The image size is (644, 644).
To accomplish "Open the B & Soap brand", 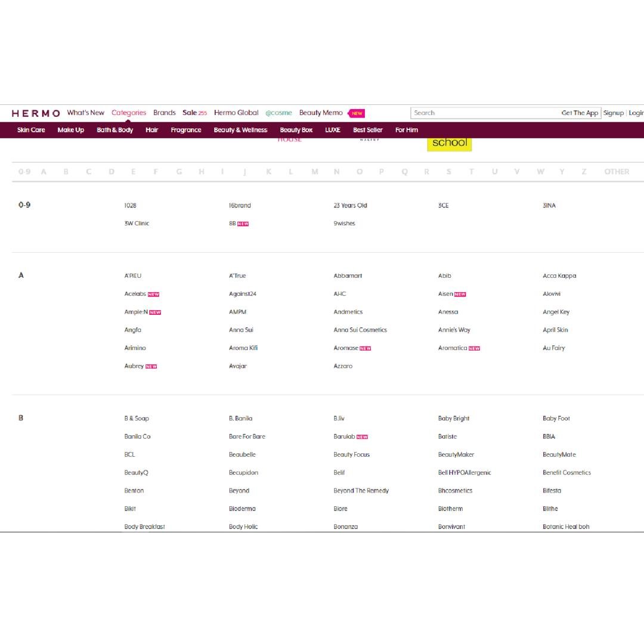I will [137, 419].
